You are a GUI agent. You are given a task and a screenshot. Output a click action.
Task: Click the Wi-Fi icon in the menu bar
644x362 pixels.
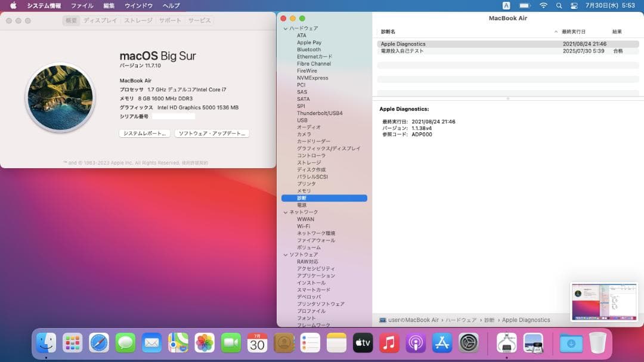pyautogui.click(x=543, y=5)
